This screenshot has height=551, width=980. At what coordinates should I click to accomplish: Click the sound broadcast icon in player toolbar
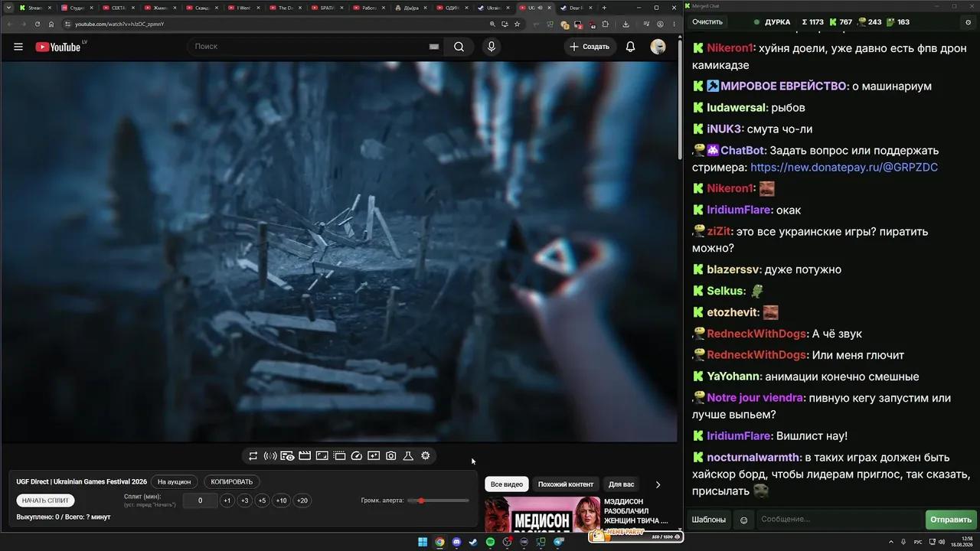[270, 456]
